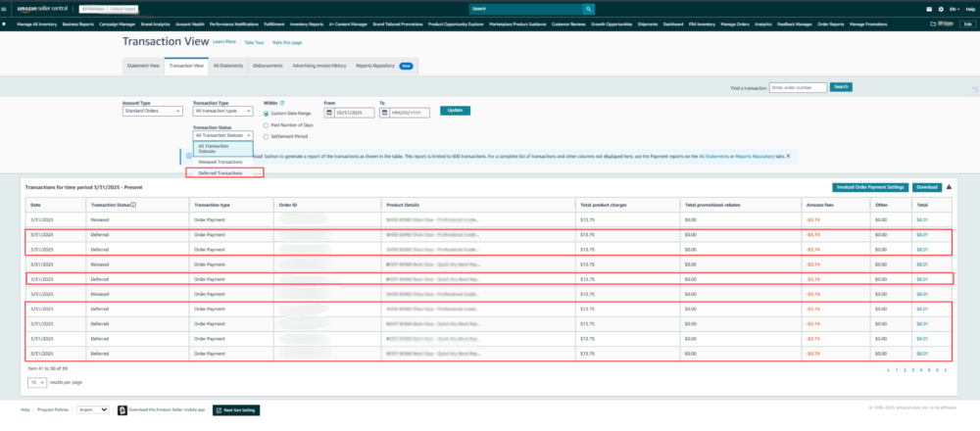Switch to Transaction View tab

point(186,66)
